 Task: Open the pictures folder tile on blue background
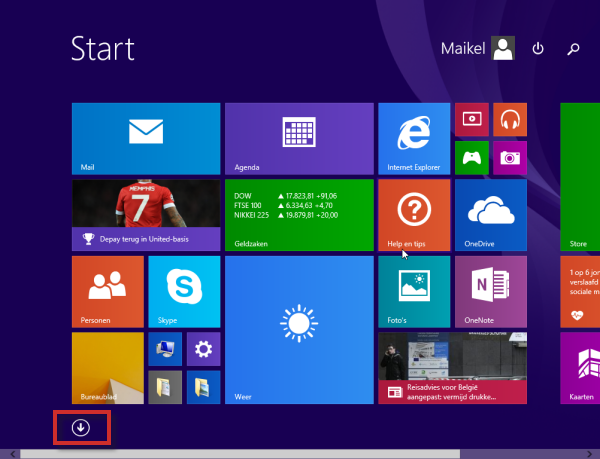click(x=203, y=387)
